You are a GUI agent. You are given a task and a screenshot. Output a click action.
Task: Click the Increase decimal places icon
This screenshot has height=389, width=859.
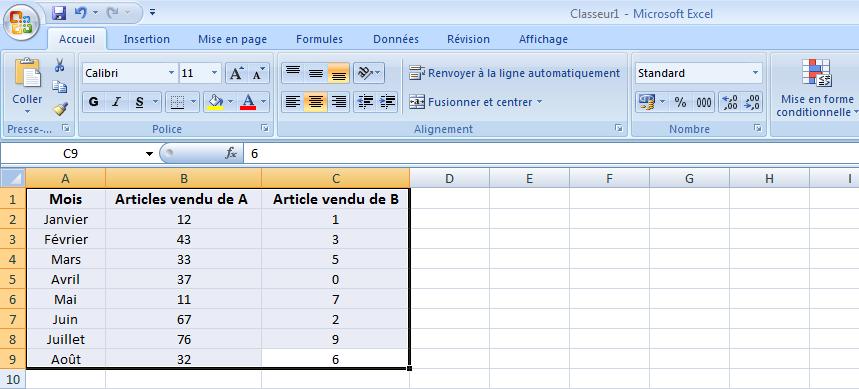pos(730,102)
